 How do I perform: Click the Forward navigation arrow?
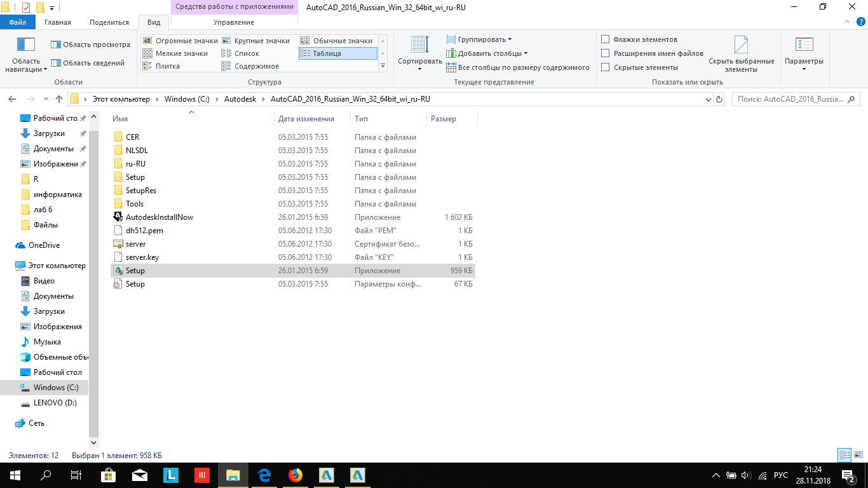pyautogui.click(x=30, y=99)
